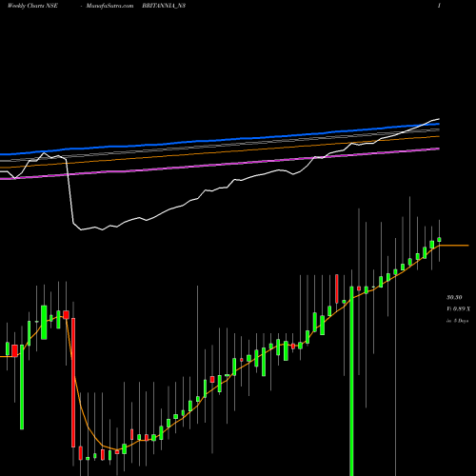Click the tall red candlestick after the drop
This screenshot has height=476, width=476.
[73, 383]
